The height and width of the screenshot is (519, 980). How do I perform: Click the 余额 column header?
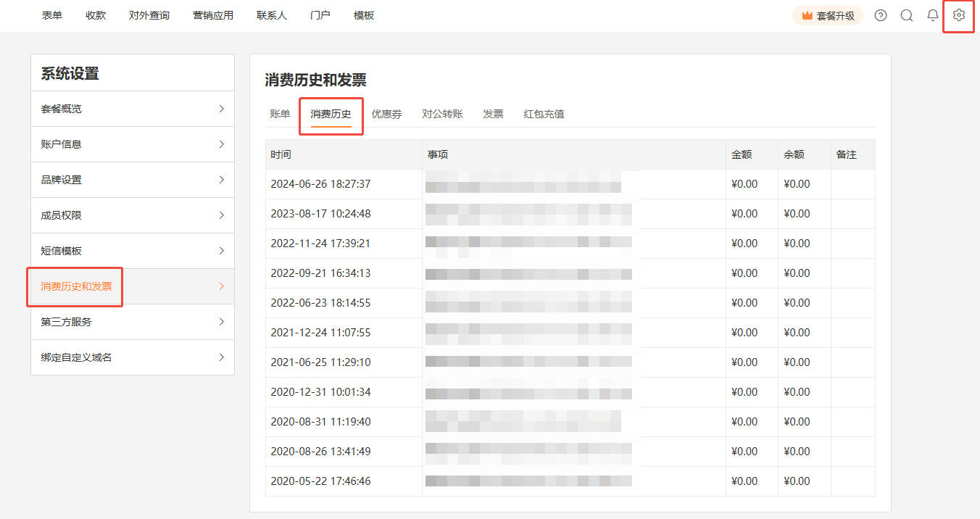click(805, 154)
